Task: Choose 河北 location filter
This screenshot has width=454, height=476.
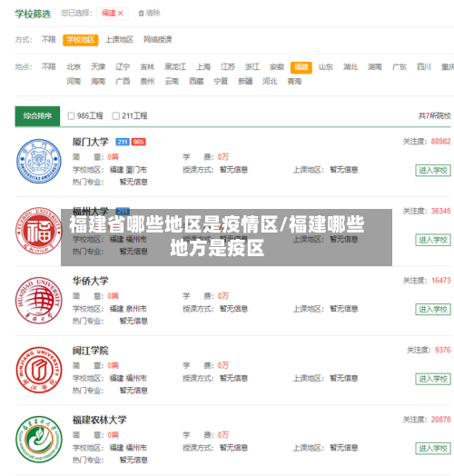Action: (x=270, y=81)
